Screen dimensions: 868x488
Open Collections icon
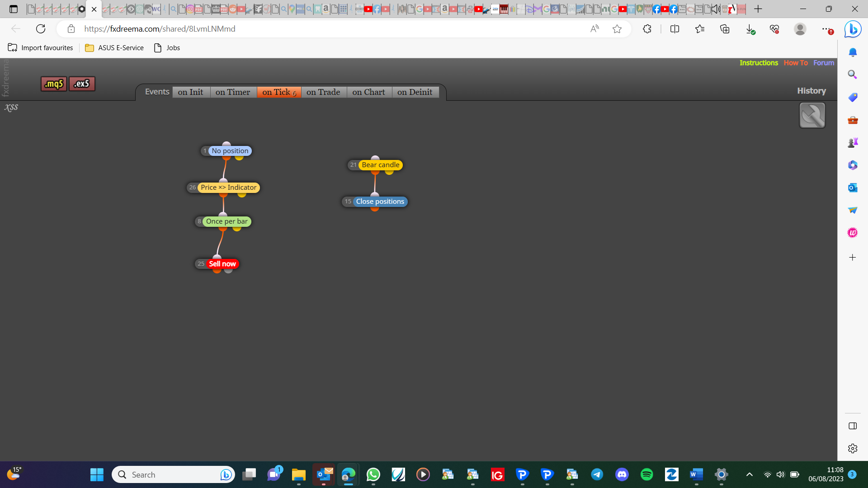725,29
